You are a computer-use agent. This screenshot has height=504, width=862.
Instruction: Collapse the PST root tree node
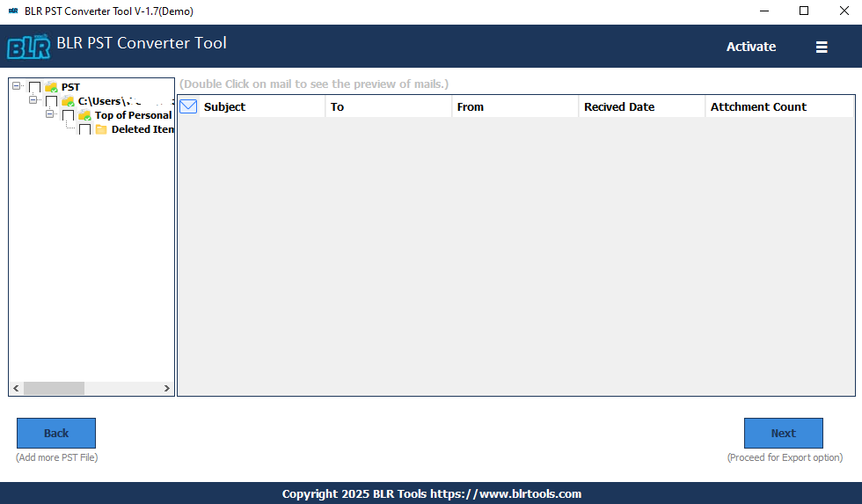point(17,86)
